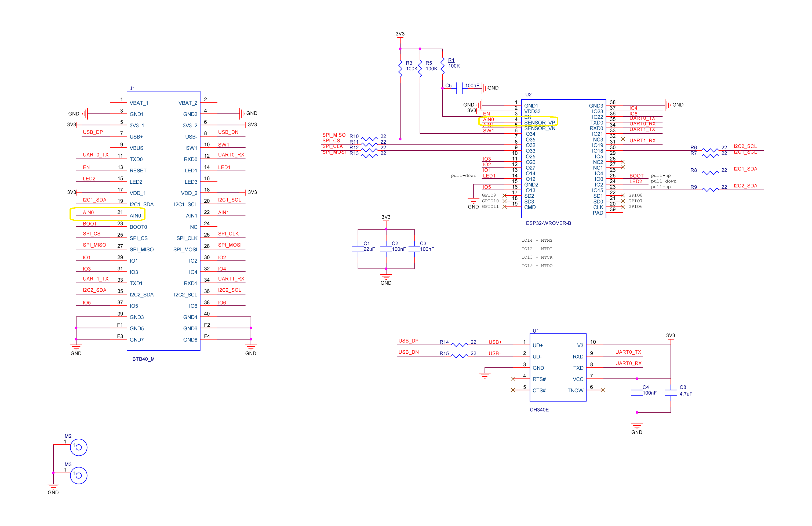Image resolution: width=812 pixels, height=526 pixels.
Task: Click the no-connect cross on TNOW pin
Action: pyautogui.click(x=603, y=390)
